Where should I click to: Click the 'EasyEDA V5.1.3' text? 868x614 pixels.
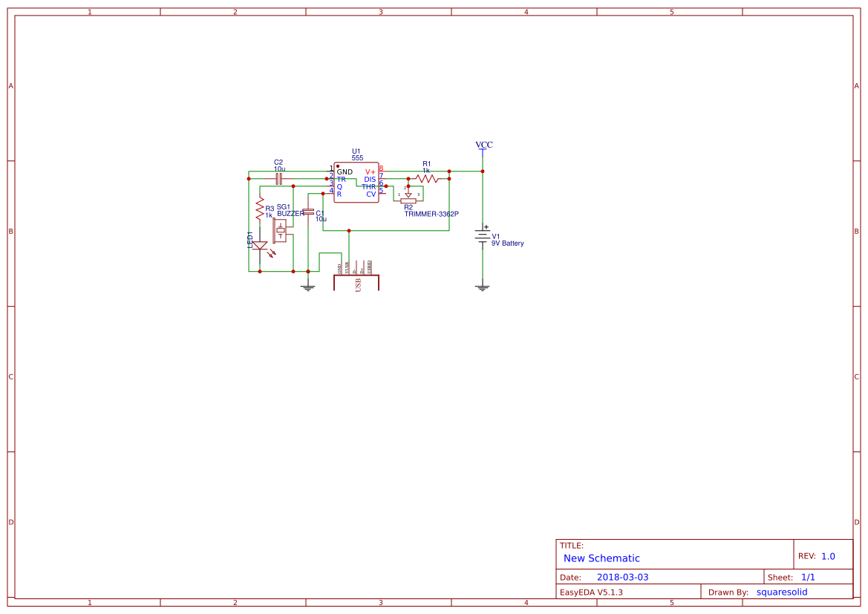pyautogui.click(x=591, y=592)
